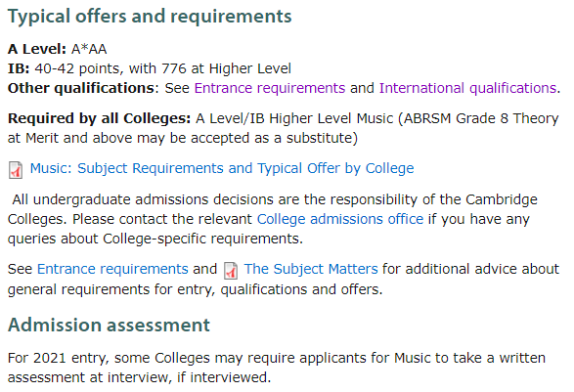Visit the College admissions office link

pos(340,219)
